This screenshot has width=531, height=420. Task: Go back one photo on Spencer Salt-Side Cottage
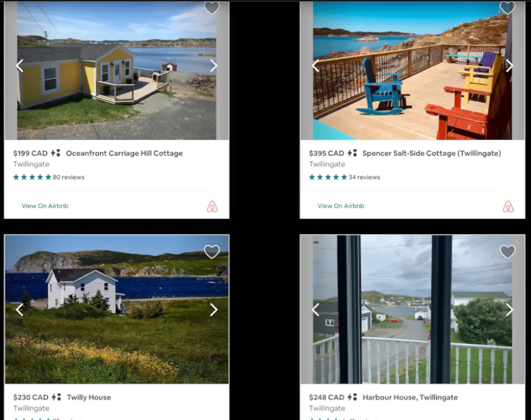point(315,65)
